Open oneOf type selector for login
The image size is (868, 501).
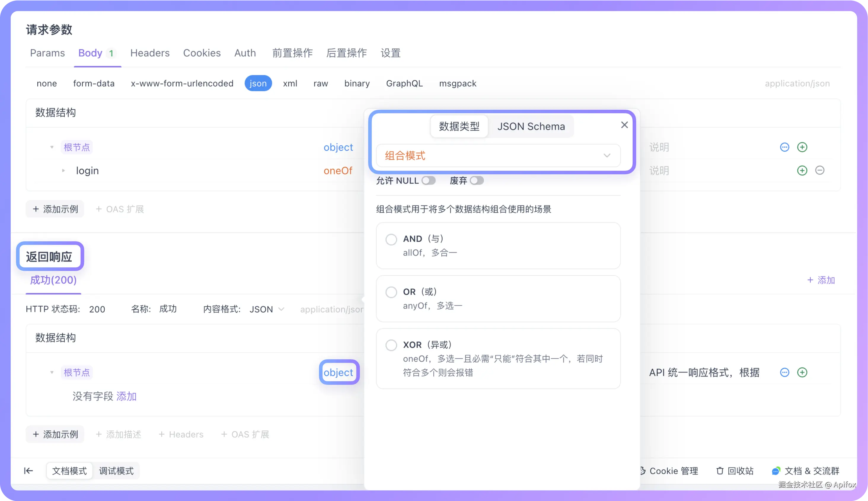tap(338, 171)
